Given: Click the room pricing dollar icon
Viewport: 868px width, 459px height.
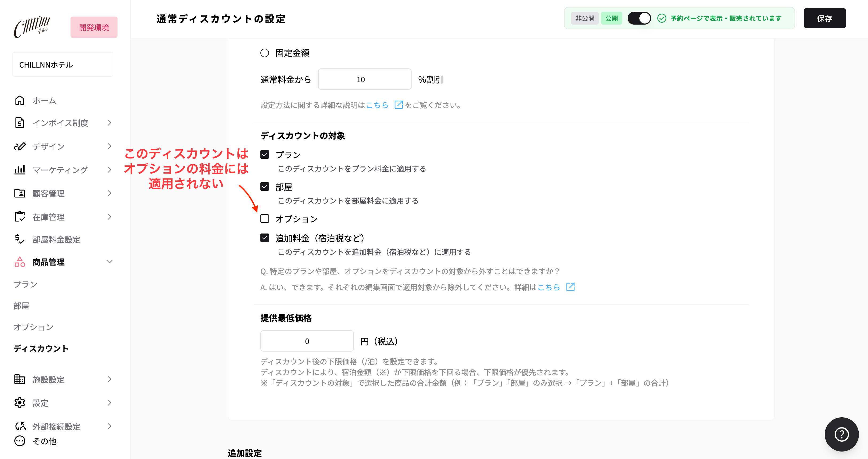Looking at the screenshot, I should click(x=19, y=239).
